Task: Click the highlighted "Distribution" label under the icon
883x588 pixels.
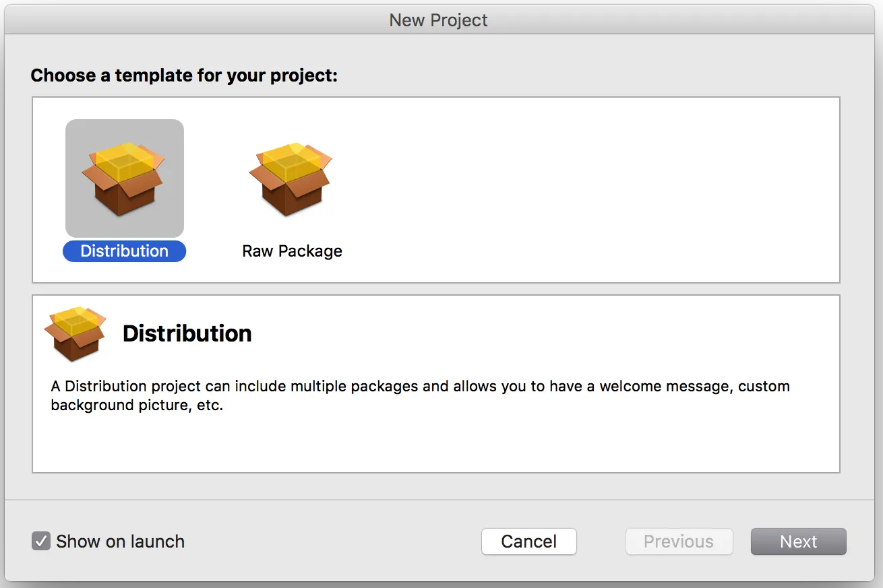Action: (124, 251)
